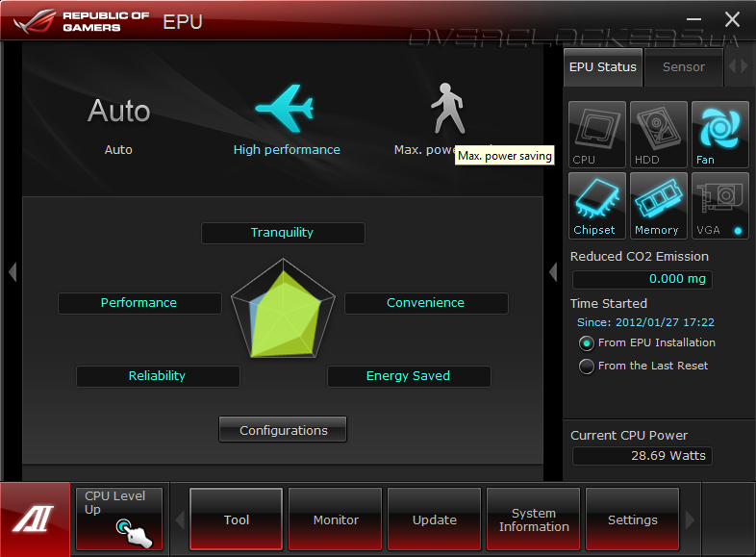Minimize the EPU window
This screenshot has width=756, height=557.
tap(693, 19)
